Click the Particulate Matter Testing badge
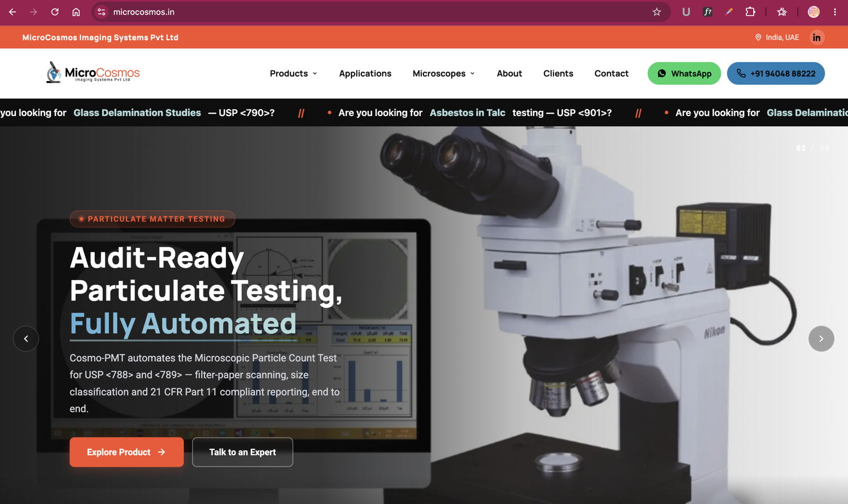This screenshot has height=504, width=848. click(153, 219)
